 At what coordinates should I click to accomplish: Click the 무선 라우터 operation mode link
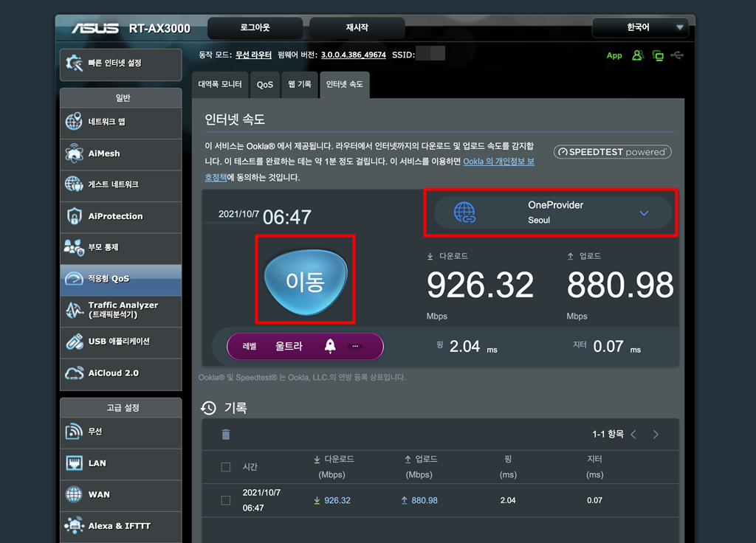click(254, 55)
